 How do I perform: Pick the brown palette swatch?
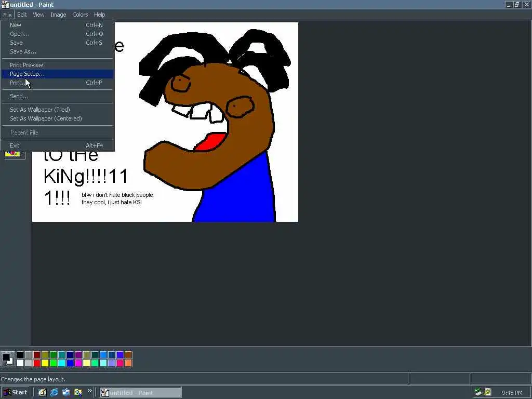click(x=128, y=355)
